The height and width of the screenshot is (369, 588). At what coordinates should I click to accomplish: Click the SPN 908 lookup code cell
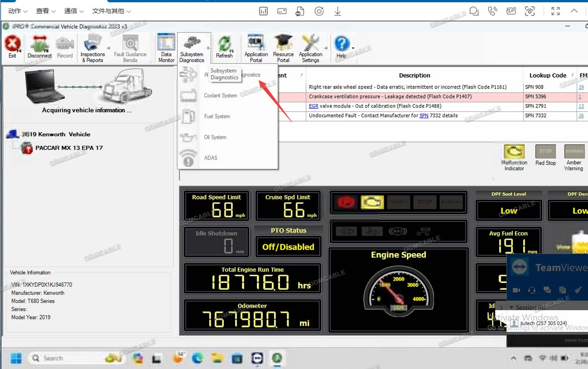pyautogui.click(x=550, y=87)
